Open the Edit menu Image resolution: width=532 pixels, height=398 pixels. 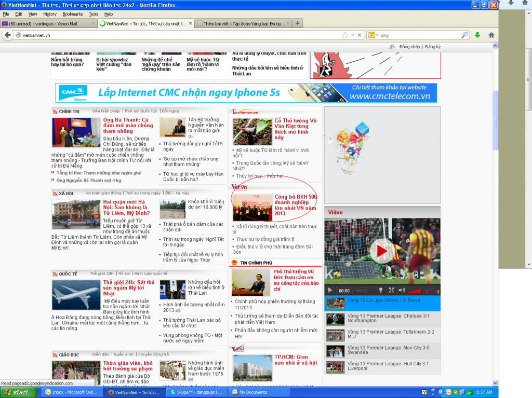click(x=19, y=14)
